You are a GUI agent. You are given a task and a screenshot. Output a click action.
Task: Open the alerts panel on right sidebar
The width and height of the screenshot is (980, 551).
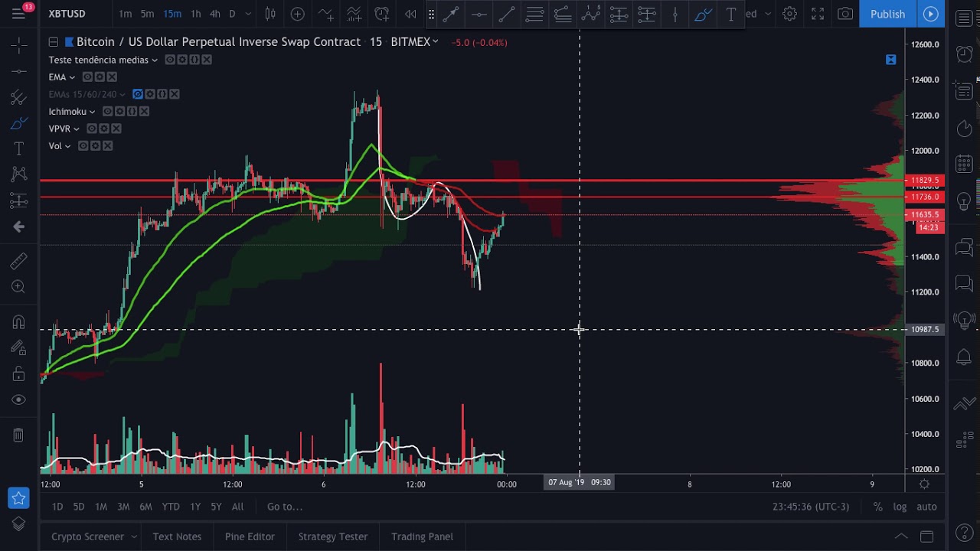(x=965, y=54)
